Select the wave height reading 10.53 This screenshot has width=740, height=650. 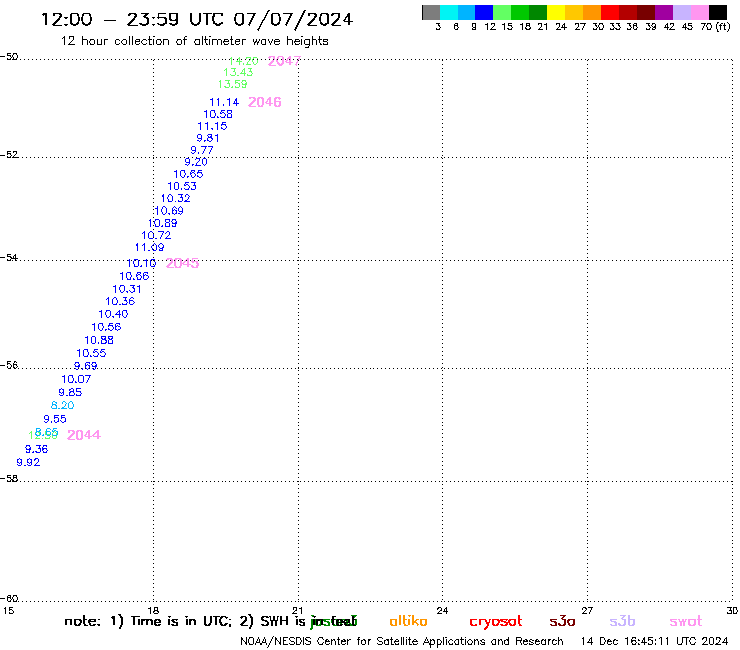(182, 186)
